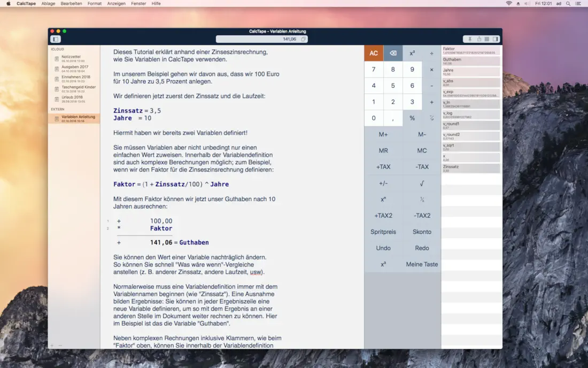Open the Fenster menu
This screenshot has width=588, height=368.
point(138,3)
